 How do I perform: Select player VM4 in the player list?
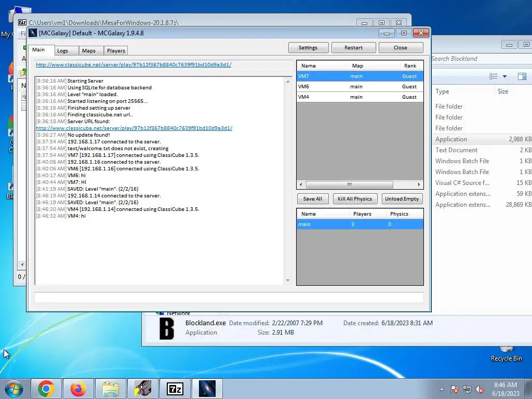[360, 97]
